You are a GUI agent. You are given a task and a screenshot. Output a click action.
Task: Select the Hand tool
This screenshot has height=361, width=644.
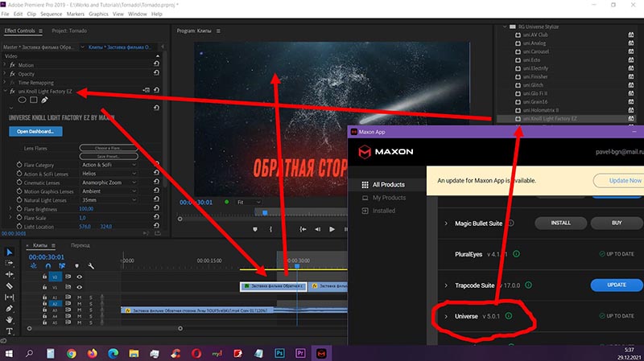click(x=10, y=319)
